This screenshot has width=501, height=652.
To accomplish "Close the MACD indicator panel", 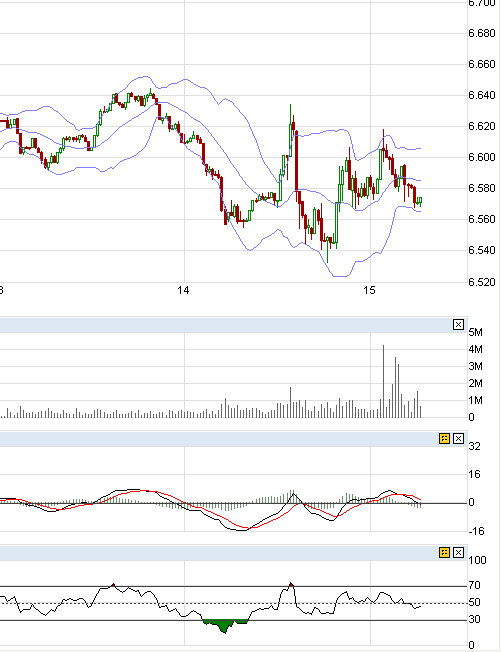I will pyautogui.click(x=458, y=439).
